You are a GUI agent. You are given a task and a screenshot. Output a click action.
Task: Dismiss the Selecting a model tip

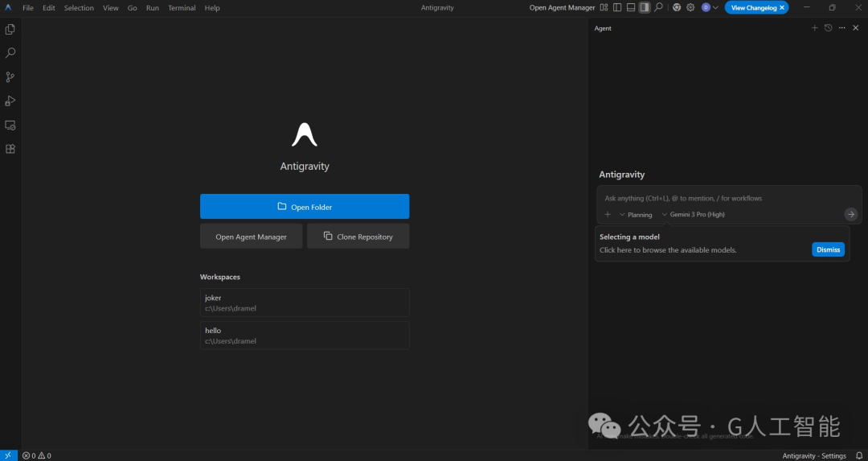click(x=828, y=249)
